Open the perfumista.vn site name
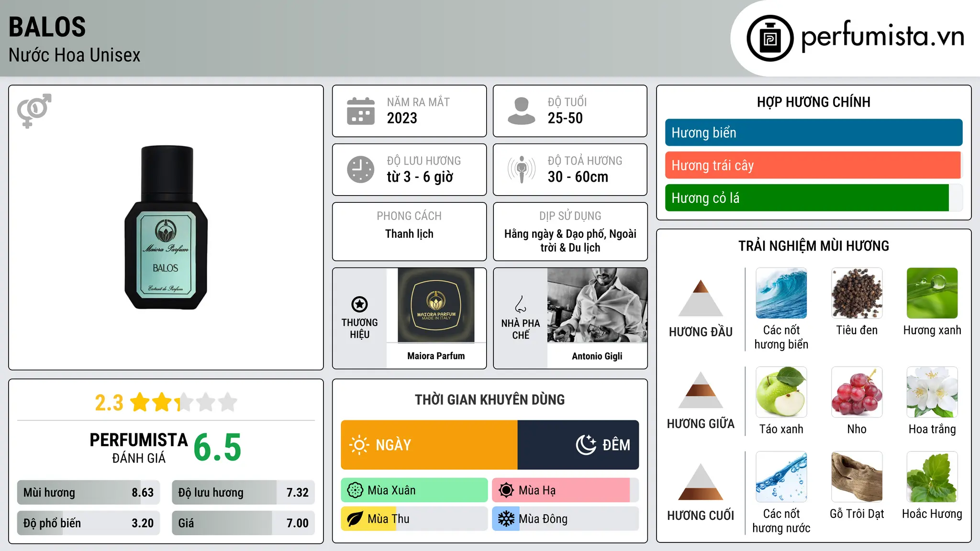This screenshot has height=551, width=980. pyautogui.click(x=882, y=36)
